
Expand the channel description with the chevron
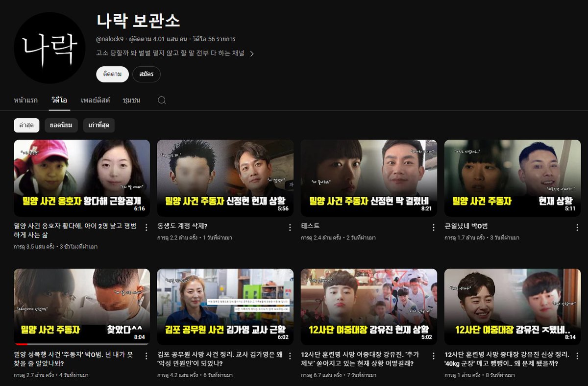coord(252,54)
